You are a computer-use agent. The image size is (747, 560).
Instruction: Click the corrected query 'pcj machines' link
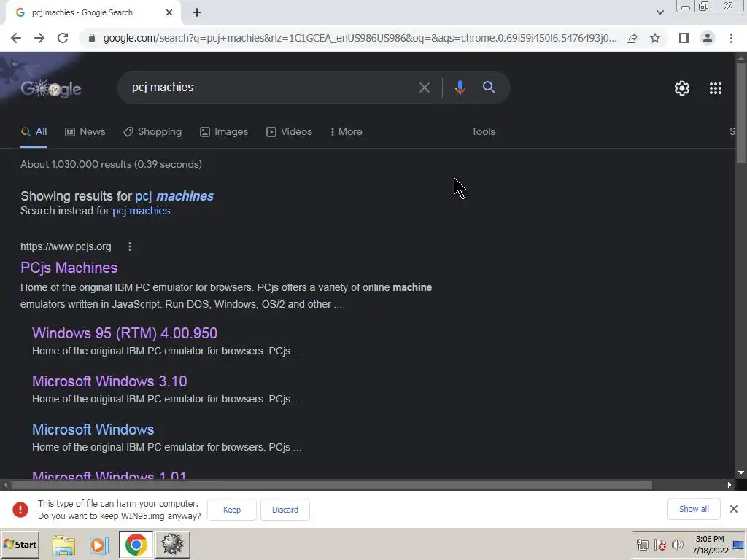pyautogui.click(x=174, y=196)
